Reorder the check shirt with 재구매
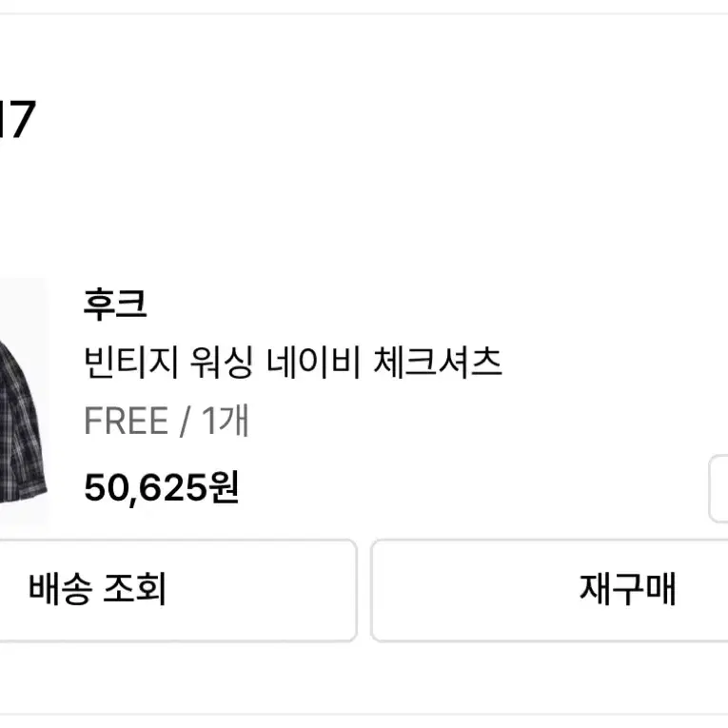Image resolution: width=728 pixels, height=728 pixels. pyautogui.click(x=550, y=591)
